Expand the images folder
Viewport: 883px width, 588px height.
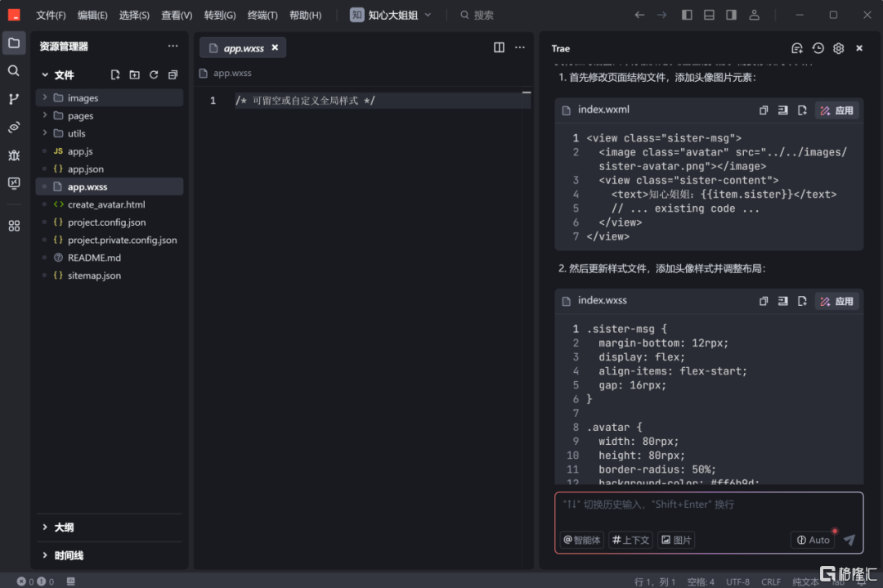click(110, 98)
